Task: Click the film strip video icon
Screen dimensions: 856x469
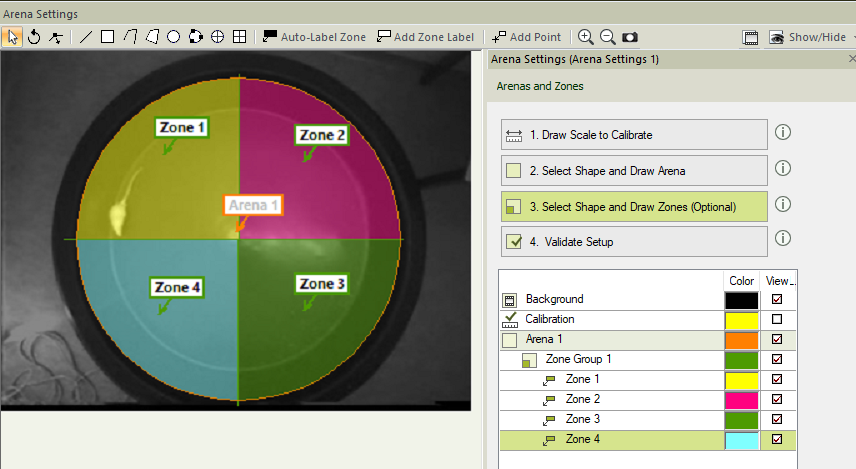Action: [751, 37]
